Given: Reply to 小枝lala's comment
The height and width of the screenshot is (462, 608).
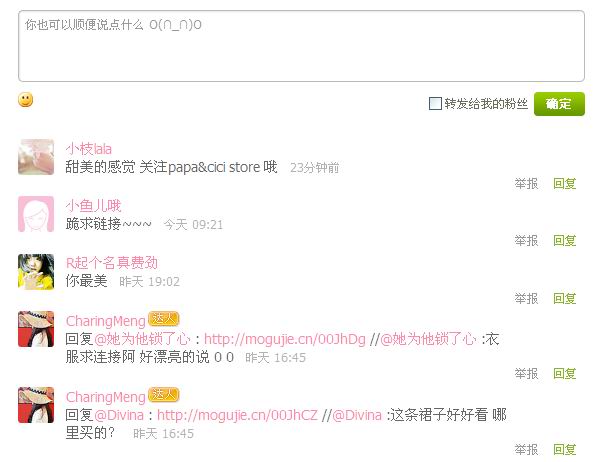Looking at the screenshot, I should click(565, 183).
